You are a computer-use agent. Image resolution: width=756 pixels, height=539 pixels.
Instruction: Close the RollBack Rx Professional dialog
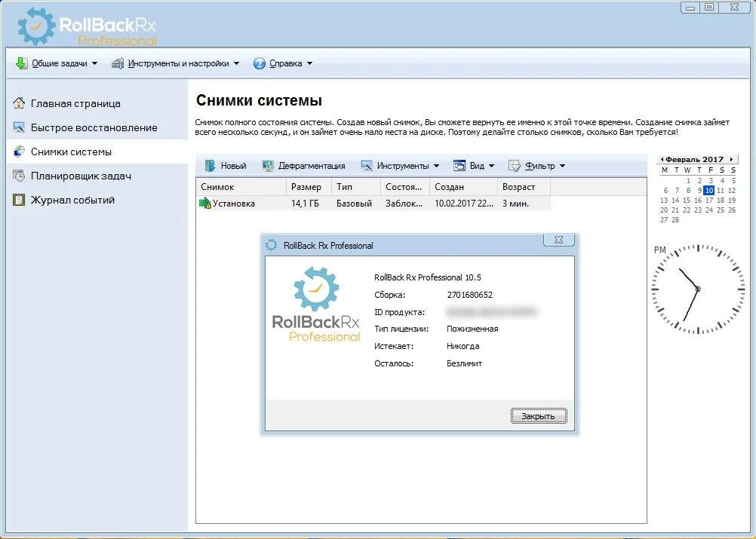pos(558,240)
